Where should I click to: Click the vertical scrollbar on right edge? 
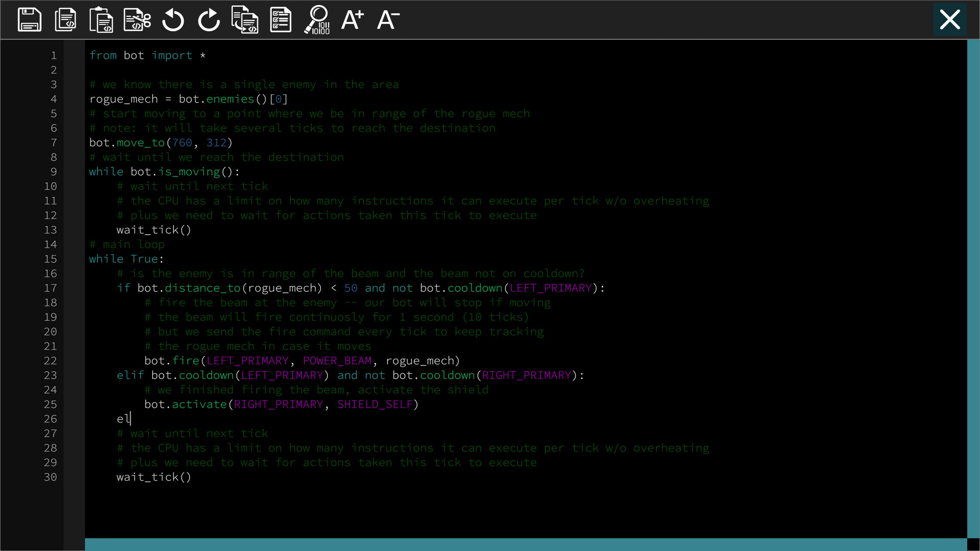[973, 286]
